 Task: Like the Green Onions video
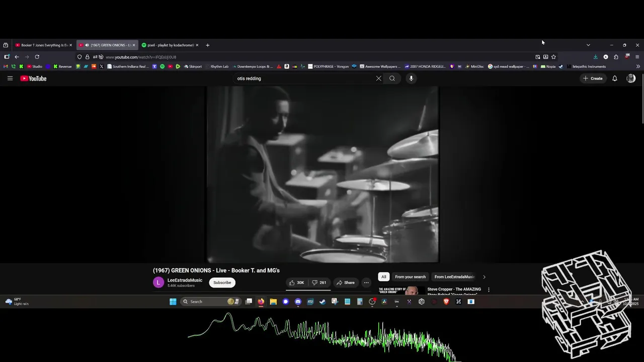click(297, 283)
